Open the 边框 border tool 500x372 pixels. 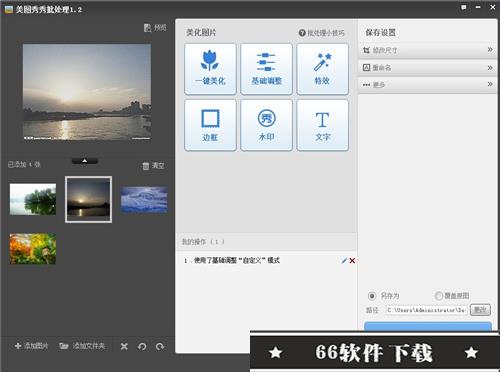click(210, 125)
